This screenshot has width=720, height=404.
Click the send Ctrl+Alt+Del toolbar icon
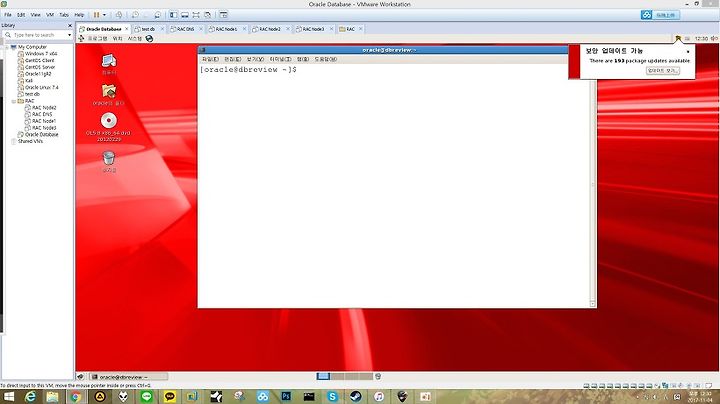[x=119, y=15]
